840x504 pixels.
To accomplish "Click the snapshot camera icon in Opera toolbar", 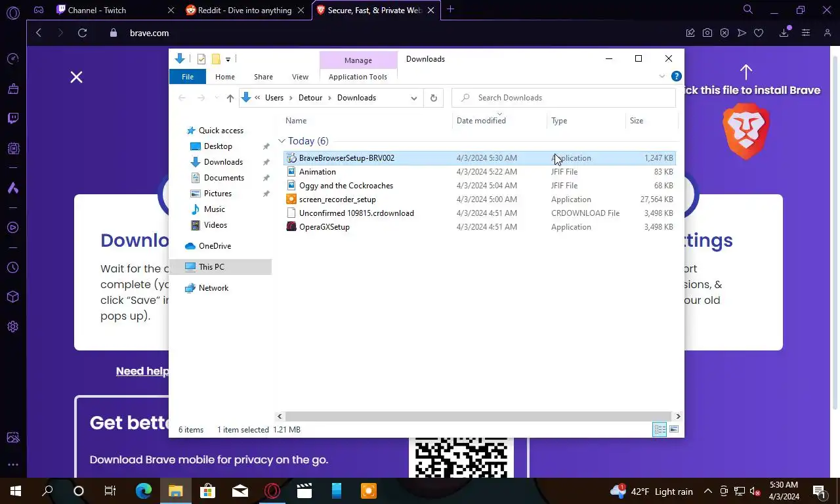I will click(707, 33).
